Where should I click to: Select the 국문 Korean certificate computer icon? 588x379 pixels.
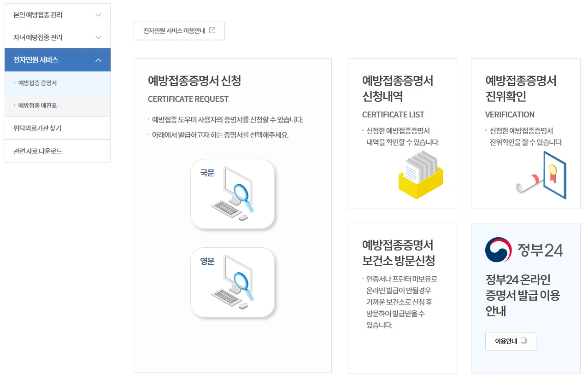pos(233,193)
